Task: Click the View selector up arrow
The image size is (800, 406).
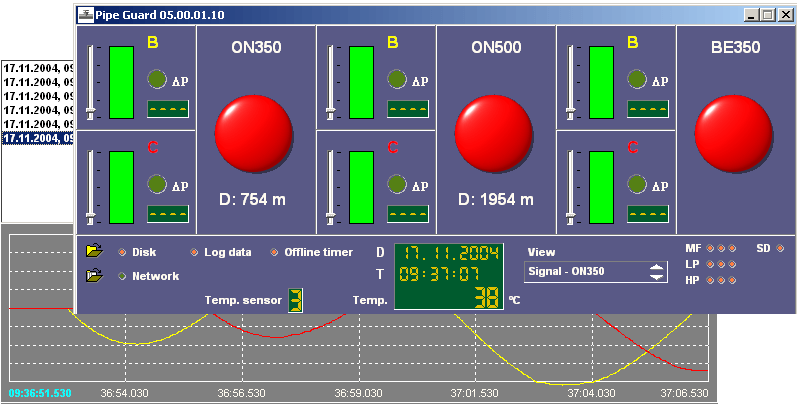Action: click(x=657, y=267)
